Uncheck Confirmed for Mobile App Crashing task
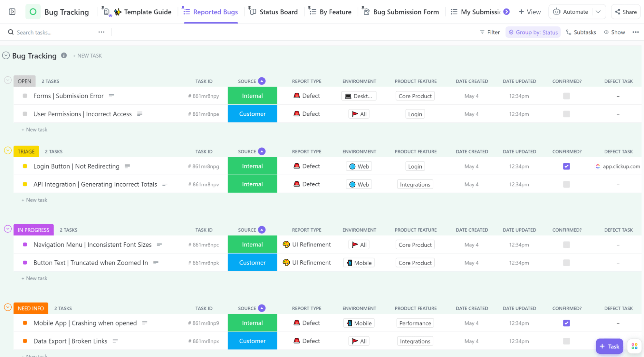This screenshot has width=644, height=357. pos(566,323)
